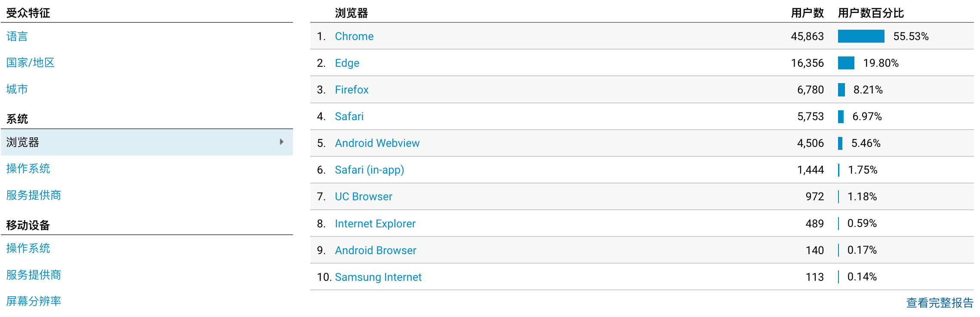Open the Chrome browser link
Screen dimensions: 980x317
(x=354, y=36)
